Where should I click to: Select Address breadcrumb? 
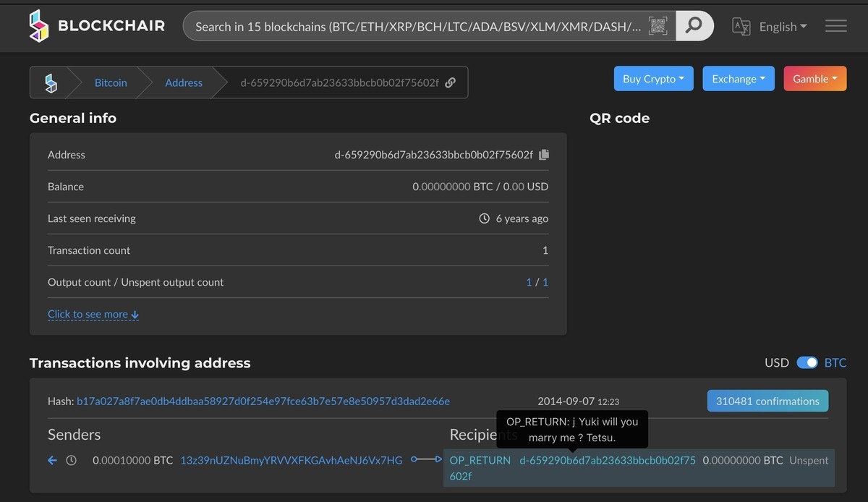[184, 82]
